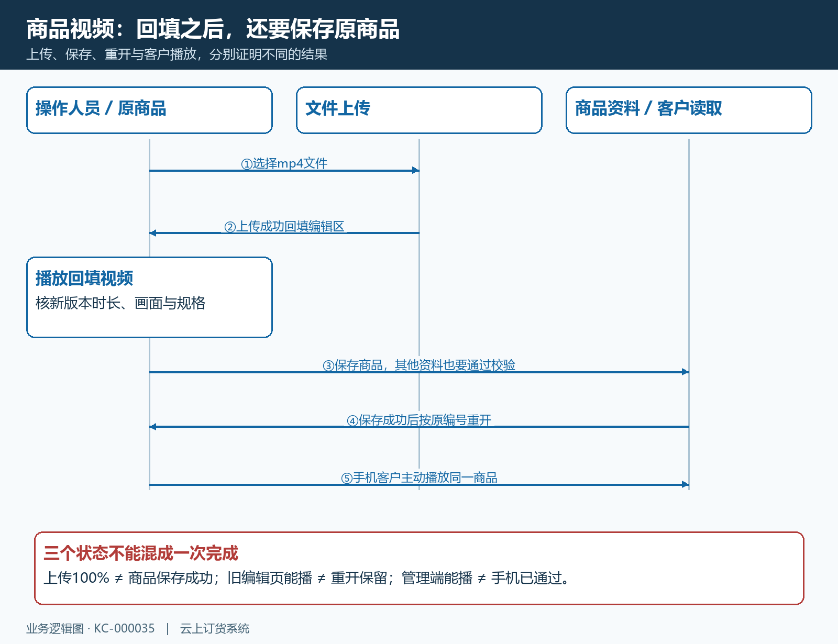Select the '操作人员 / 原商品' lane header

point(149,110)
